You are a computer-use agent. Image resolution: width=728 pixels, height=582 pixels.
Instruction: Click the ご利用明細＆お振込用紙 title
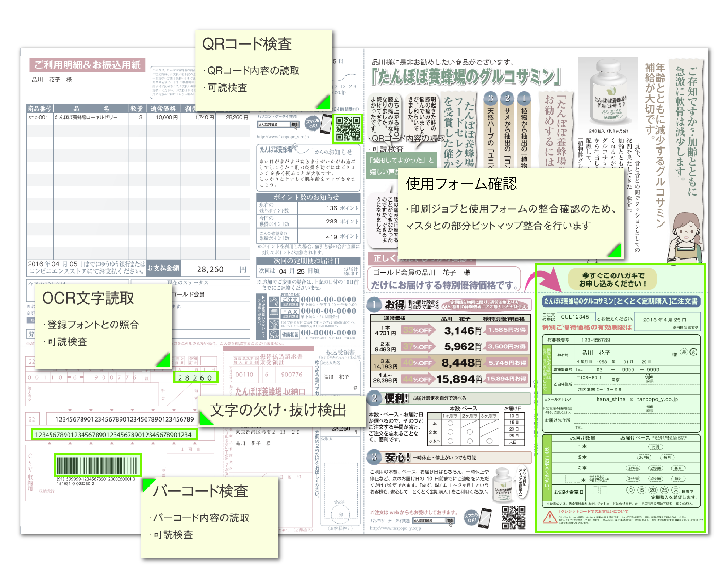tap(87, 65)
